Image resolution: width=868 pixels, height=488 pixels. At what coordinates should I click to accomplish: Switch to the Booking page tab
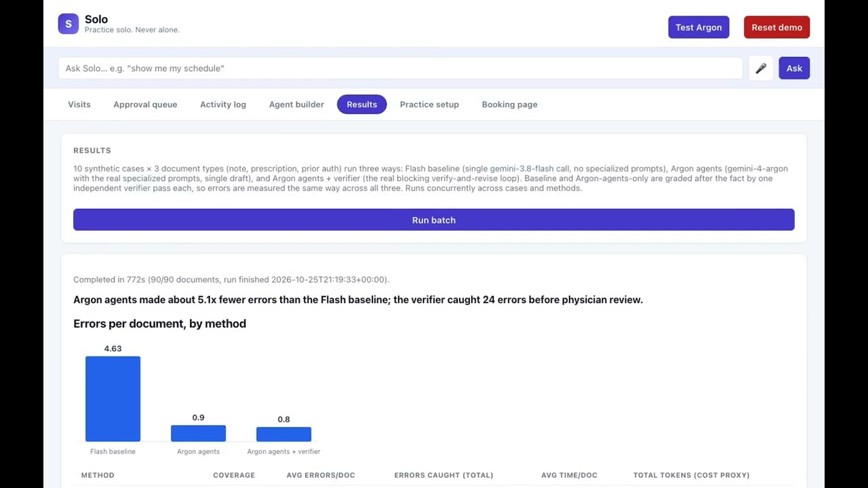[509, 104]
